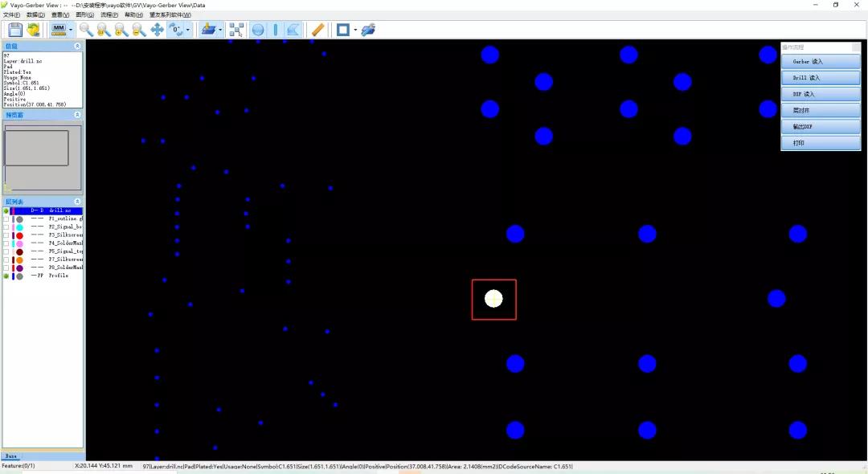Click the zoom fit magnifier icon
868x474 pixels.
(104, 29)
